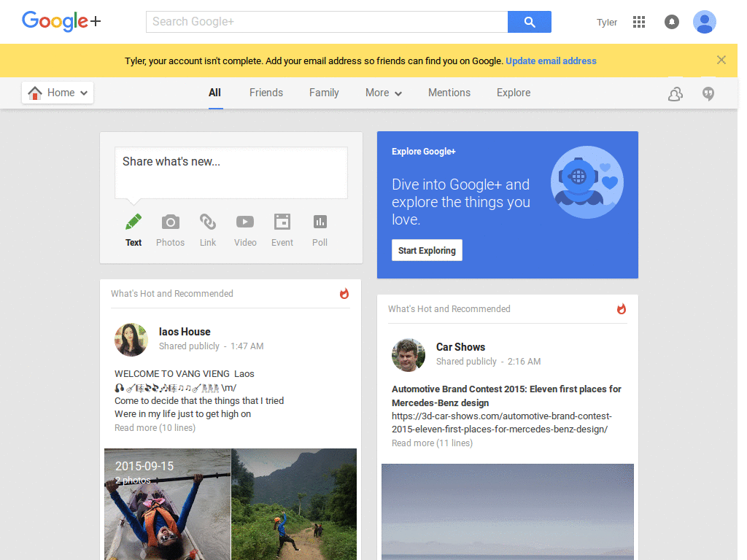Screen dimensions: 747x560
Task: Add Photos with the camera icon
Action: [171, 222]
